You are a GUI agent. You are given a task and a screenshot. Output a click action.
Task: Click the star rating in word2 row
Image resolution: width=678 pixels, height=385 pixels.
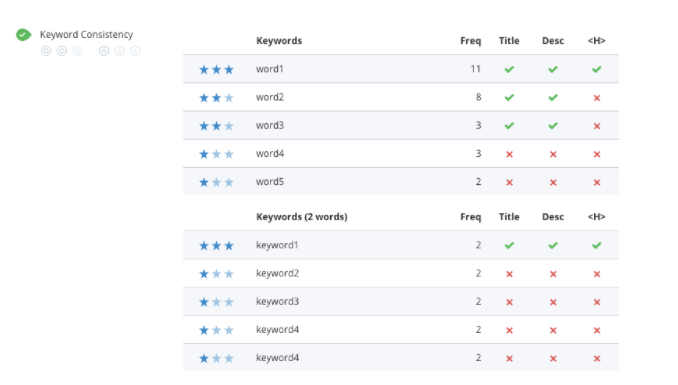(216, 98)
